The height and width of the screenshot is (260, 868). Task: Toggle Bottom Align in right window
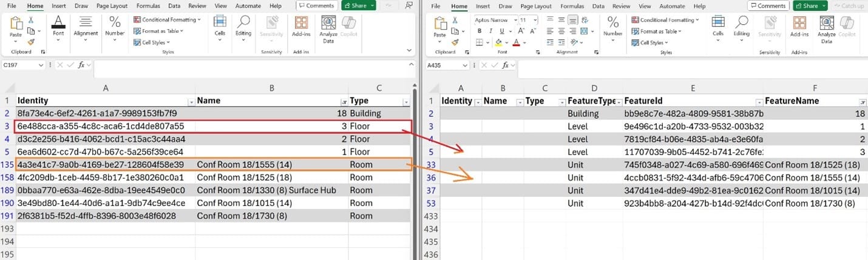pyautogui.click(x=572, y=19)
